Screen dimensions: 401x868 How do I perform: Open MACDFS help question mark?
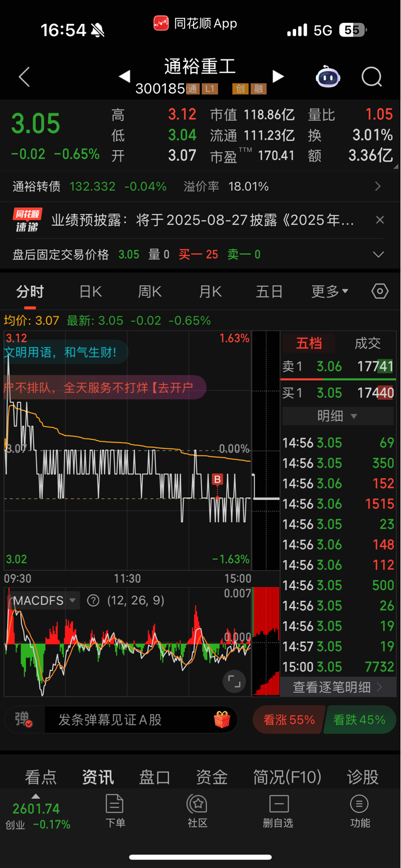tap(93, 601)
